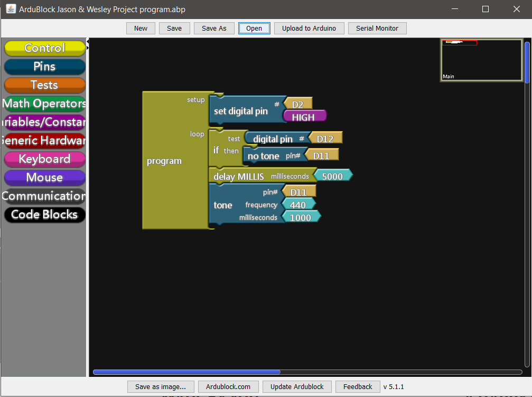This screenshot has width=532, height=397.
Task: Open the Mouse block drawer
Action: [44, 177]
